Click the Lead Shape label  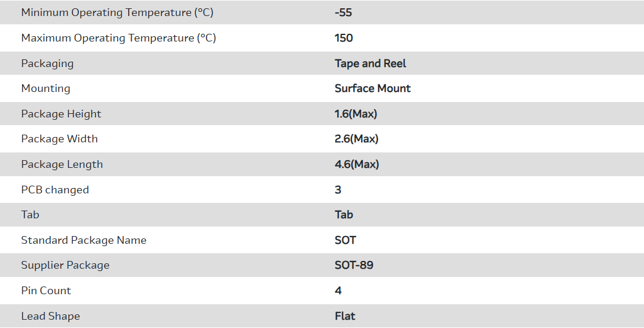click(50, 316)
